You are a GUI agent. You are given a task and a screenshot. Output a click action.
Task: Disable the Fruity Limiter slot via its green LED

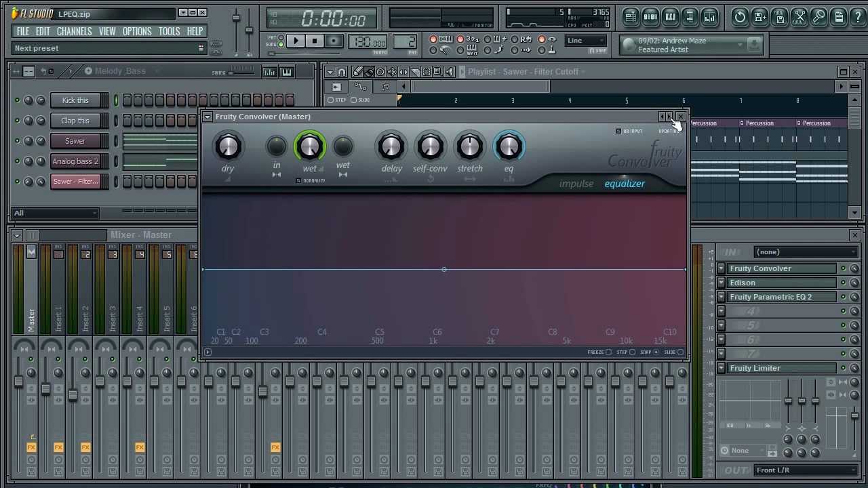point(843,368)
